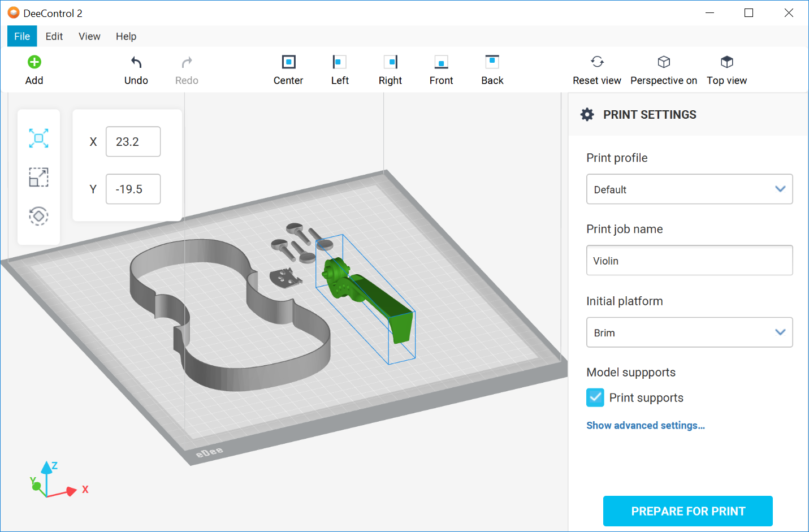Open the View menu
The image size is (809, 532).
89,36
